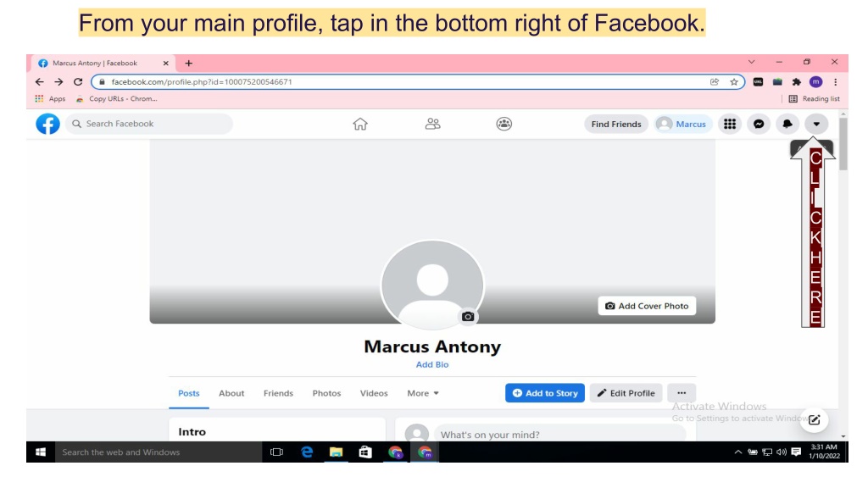Click the Search Facebook field

pyautogui.click(x=149, y=124)
